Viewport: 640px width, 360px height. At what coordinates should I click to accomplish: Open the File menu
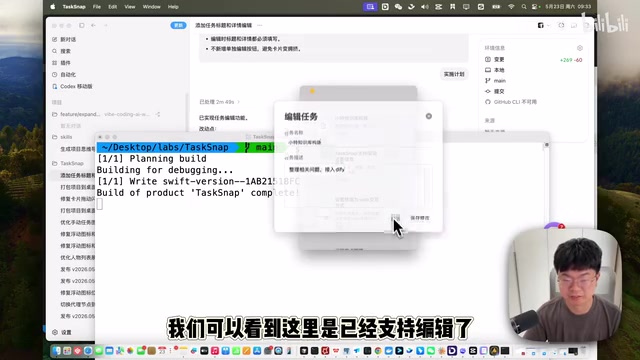97,7
